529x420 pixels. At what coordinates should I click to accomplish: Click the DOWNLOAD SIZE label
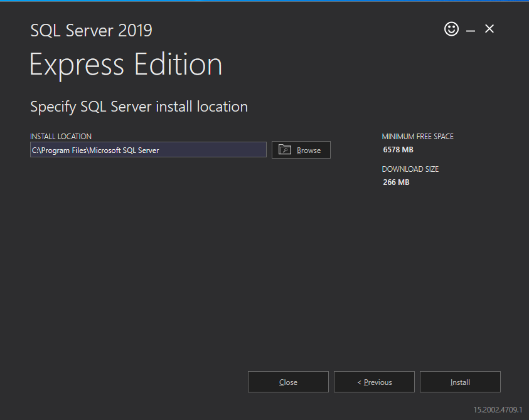pyautogui.click(x=410, y=169)
